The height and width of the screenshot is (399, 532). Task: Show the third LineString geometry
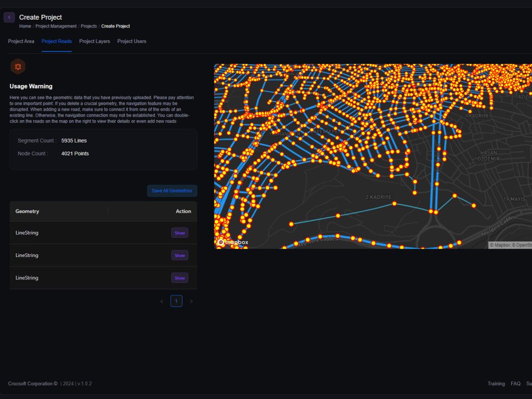point(179,278)
